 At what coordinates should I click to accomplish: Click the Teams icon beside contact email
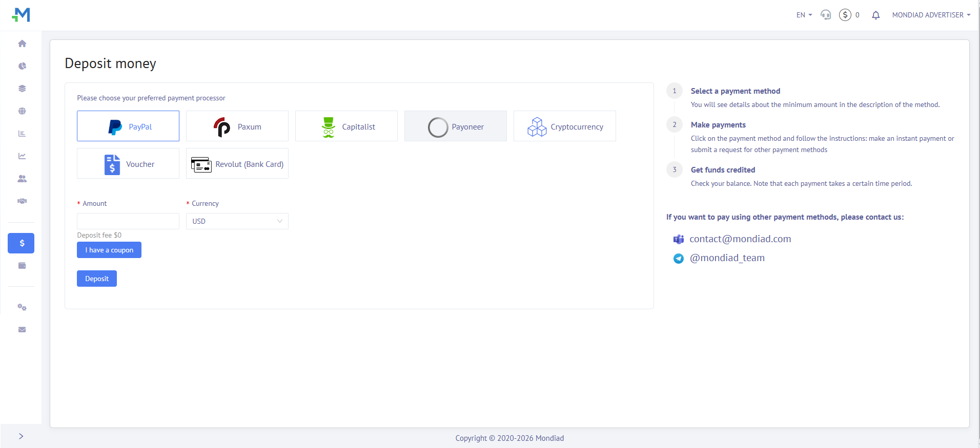(x=679, y=239)
